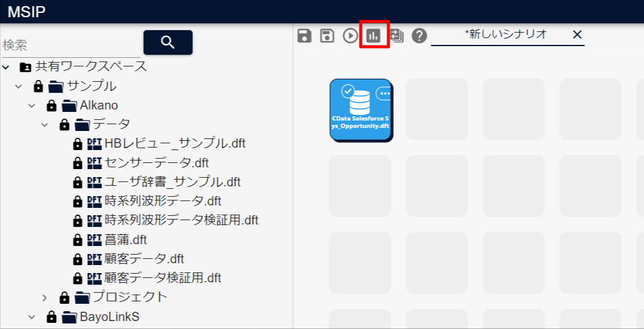
Task: Select the 共有ワークスペース tree label
Action: tap(91, 66)
